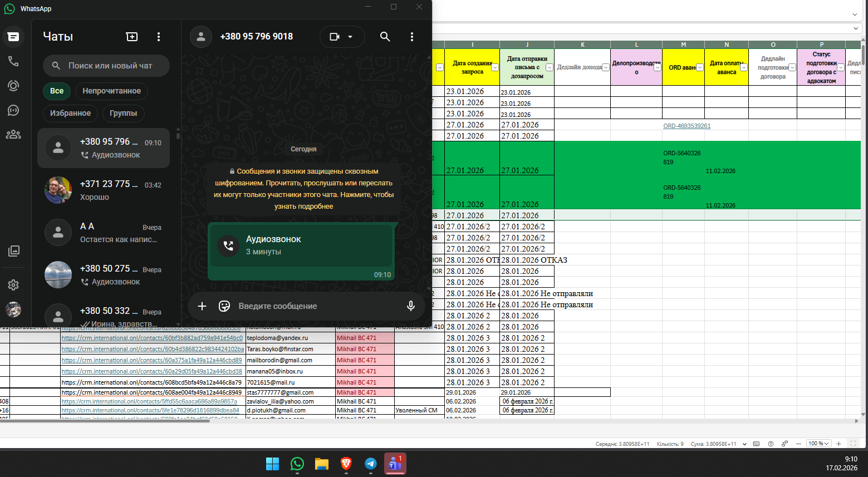Select spreadsheet column K header
Screen dimensions: 868x477
(582, 45)
